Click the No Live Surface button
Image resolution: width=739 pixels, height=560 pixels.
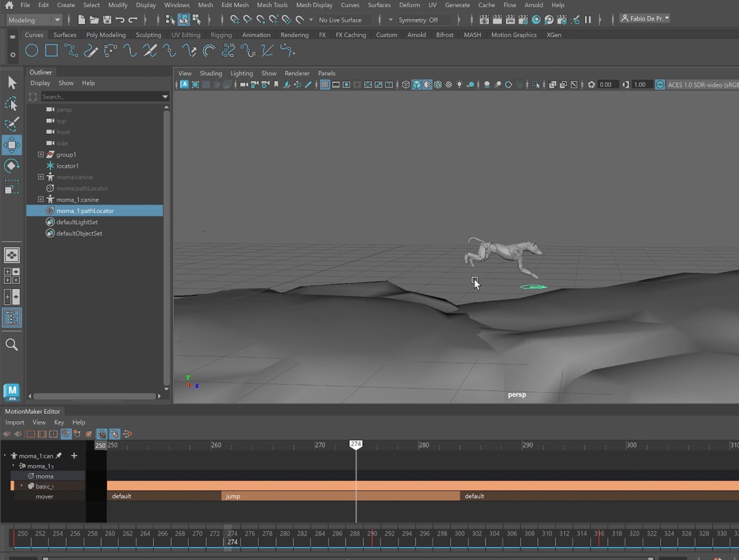click(342, 20)
